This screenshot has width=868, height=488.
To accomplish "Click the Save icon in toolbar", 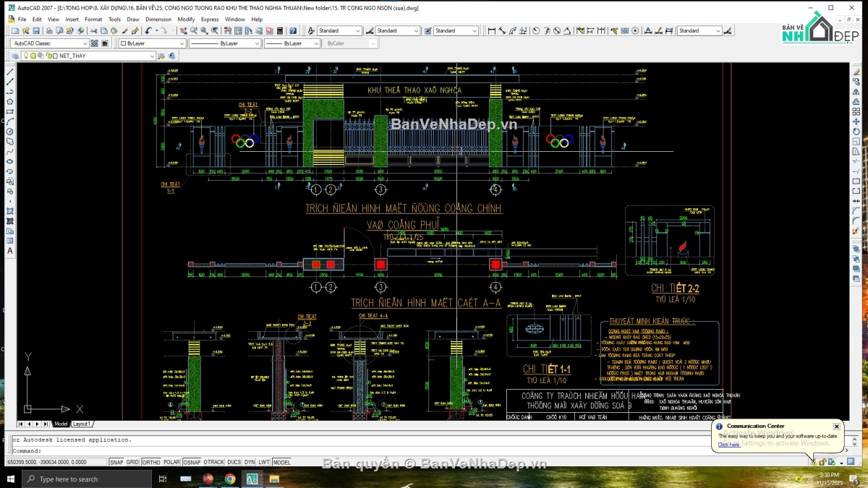I will 35,30.
